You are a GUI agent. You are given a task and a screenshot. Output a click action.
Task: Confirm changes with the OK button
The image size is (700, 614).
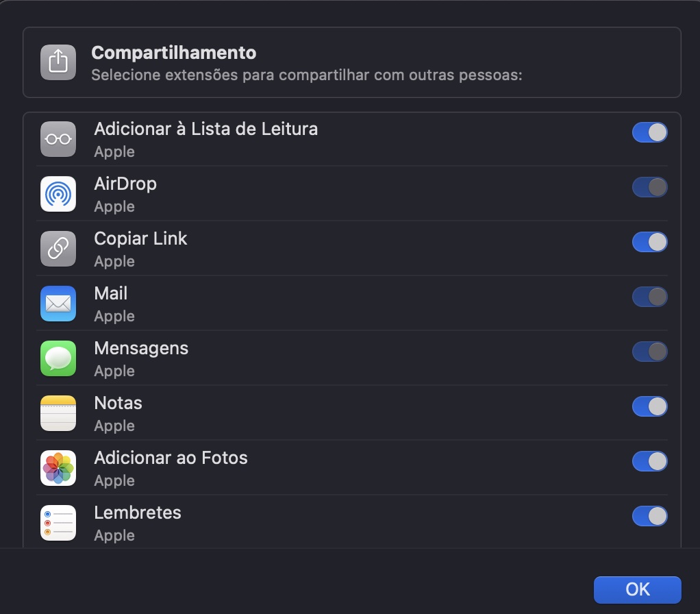[636, 589]
